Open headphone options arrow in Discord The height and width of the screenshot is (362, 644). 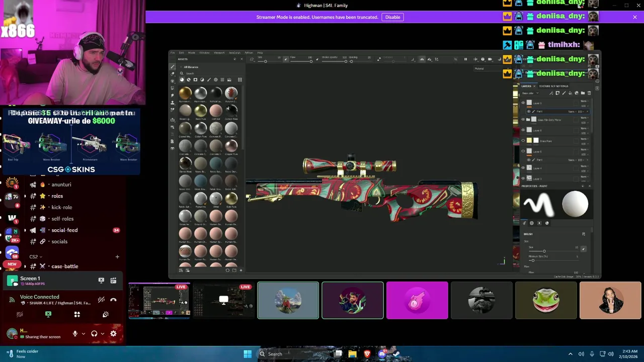(x=102, y=333)
